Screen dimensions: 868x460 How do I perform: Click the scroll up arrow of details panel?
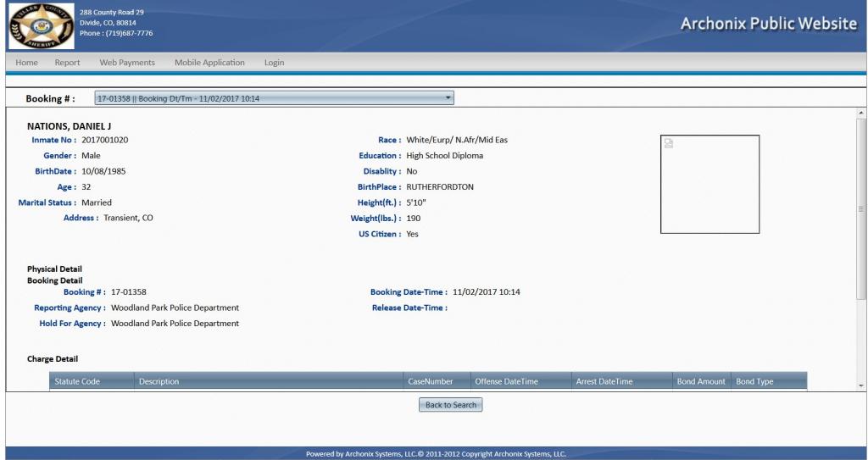(862, 113)
